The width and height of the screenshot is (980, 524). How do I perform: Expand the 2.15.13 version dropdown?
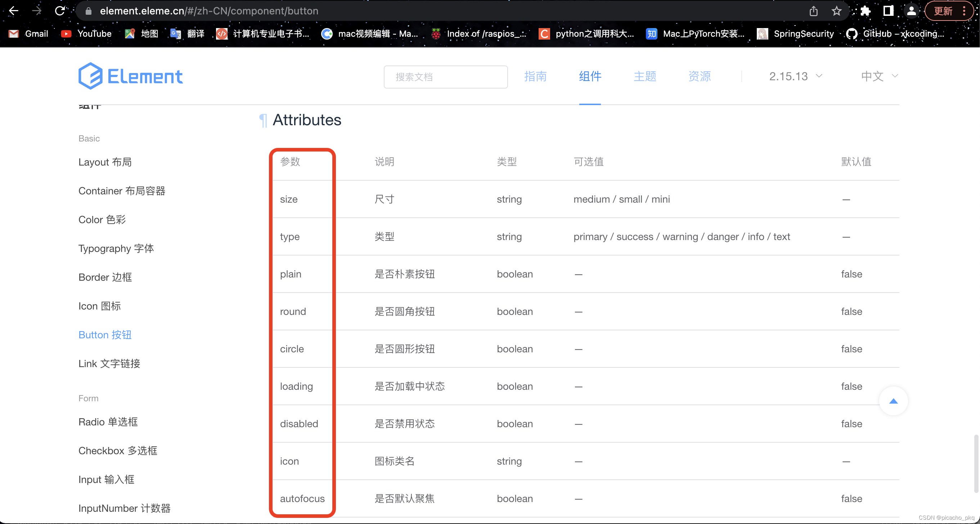(796, 76)
